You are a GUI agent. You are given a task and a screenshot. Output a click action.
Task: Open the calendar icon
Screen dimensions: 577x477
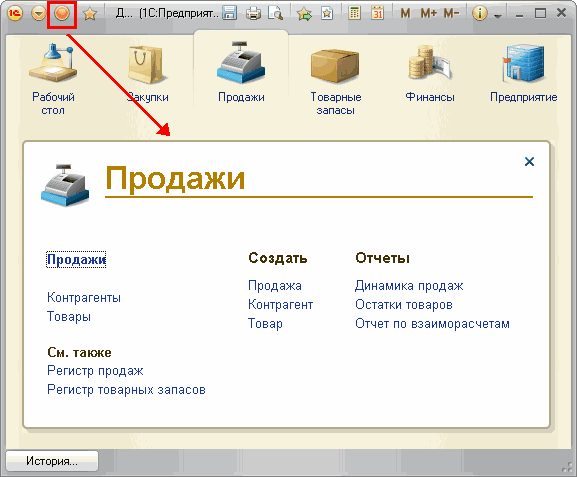click(x=377, y=14)
